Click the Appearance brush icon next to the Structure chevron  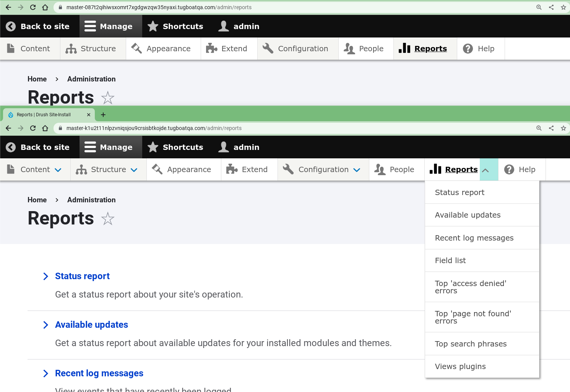pos(157,169)
